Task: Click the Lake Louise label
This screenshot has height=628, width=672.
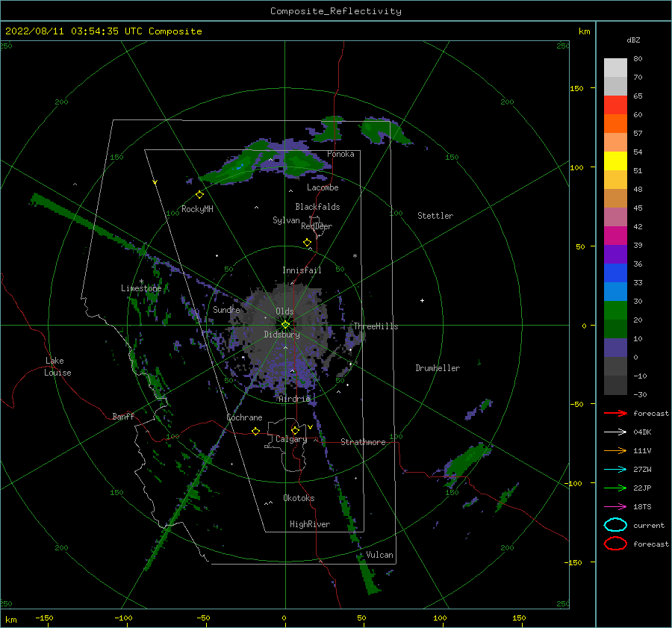Action: click(x=57, y=367)
